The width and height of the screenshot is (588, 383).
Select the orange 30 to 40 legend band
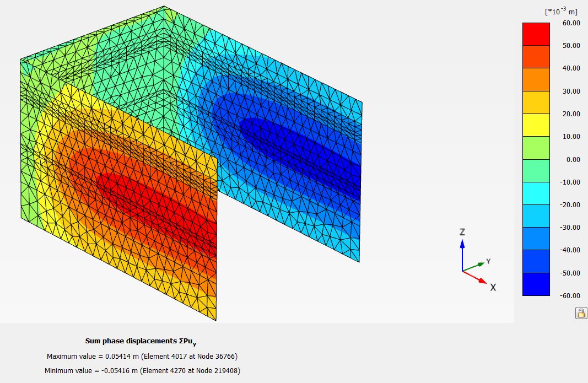click(x=536, y=79)
